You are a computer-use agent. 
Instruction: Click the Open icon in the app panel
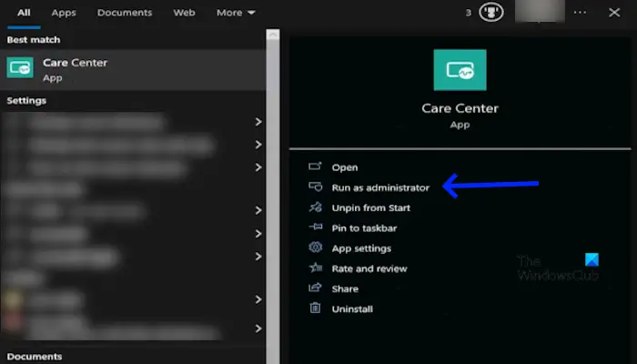pyautogui.click(x=315, y=167)
